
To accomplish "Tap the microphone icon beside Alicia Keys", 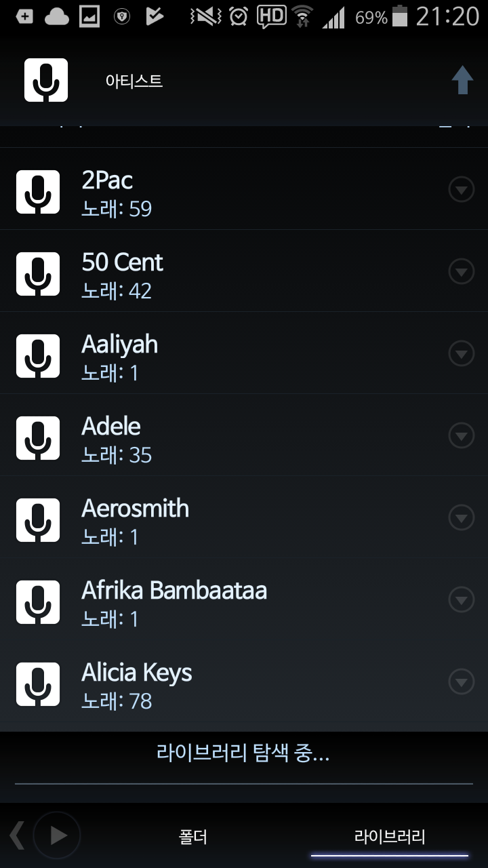I will tap(38, 685).
